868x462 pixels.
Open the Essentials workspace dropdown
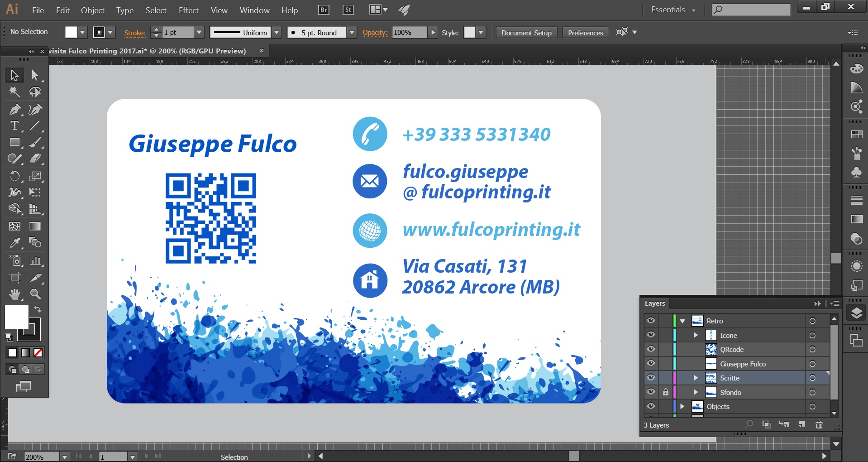673,10
